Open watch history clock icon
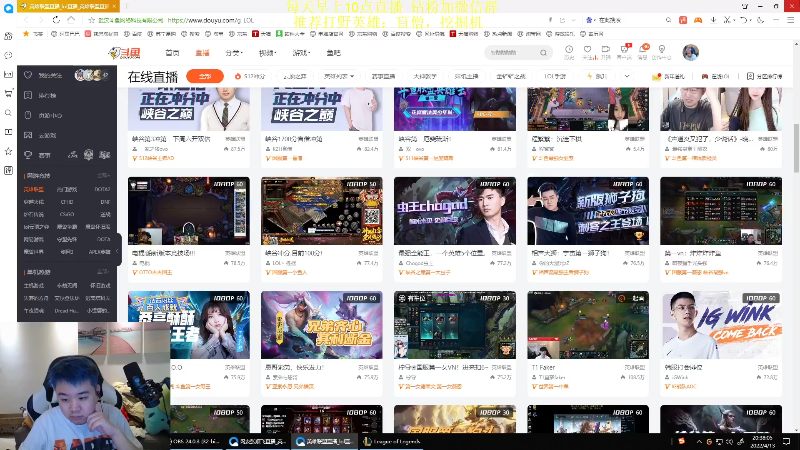This screenshot has height=450, width=800. coord(569,49)
